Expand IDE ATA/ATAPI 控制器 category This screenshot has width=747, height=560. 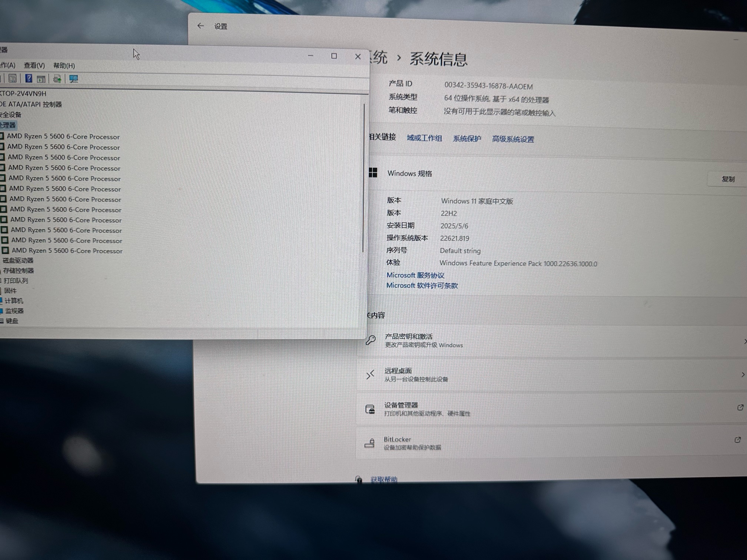pos(31,104)
